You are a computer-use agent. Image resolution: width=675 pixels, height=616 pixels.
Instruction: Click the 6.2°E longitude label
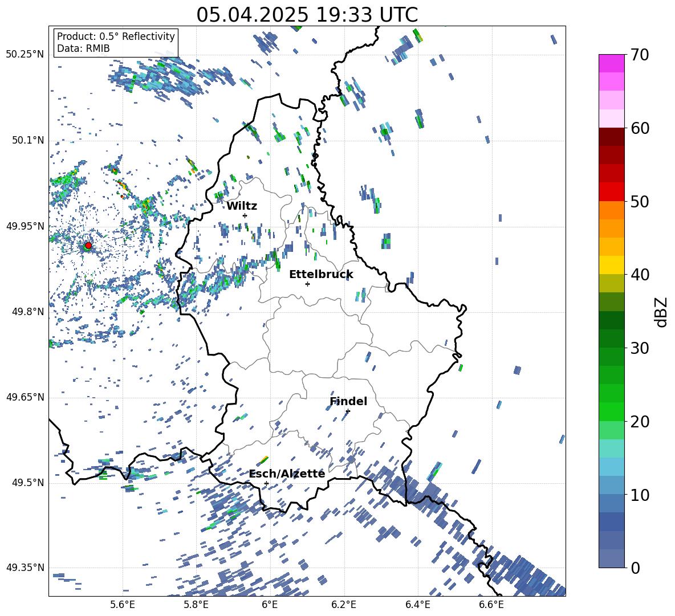click(344, 605)
